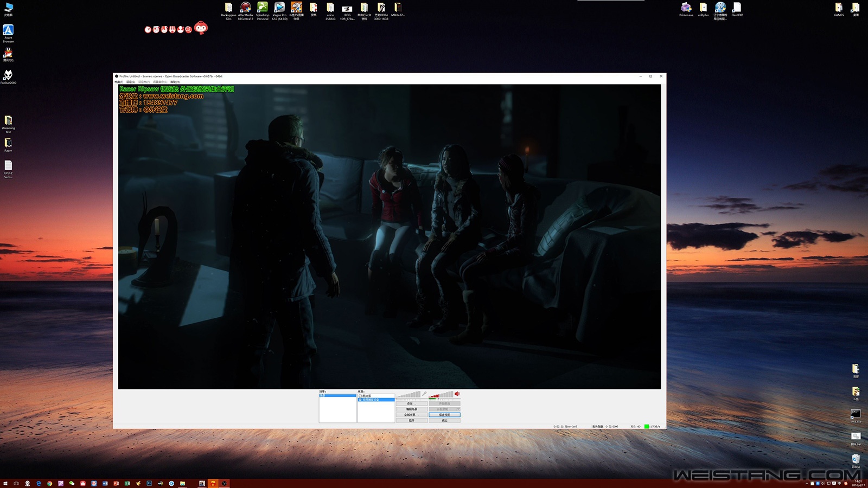The height and width of the screenshot is (488, 868).
Task: Open Excel from taskbar
Action: [127, 483]
